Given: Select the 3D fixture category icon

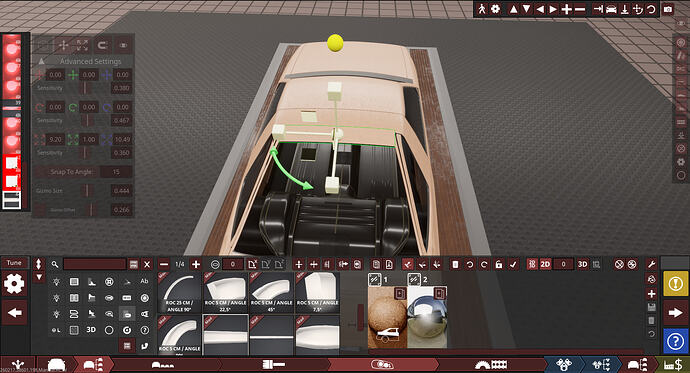Looking at the screenshot, I should 91,329.
